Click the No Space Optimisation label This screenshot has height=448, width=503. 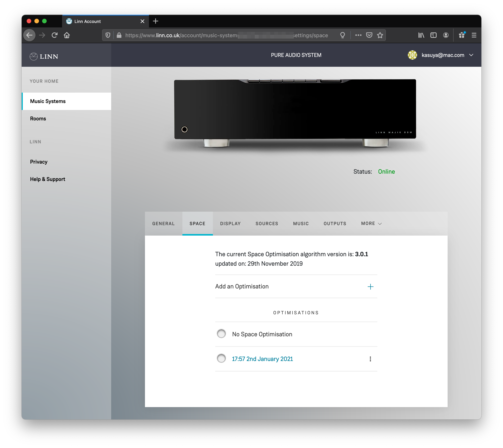[x=262, y=334]
